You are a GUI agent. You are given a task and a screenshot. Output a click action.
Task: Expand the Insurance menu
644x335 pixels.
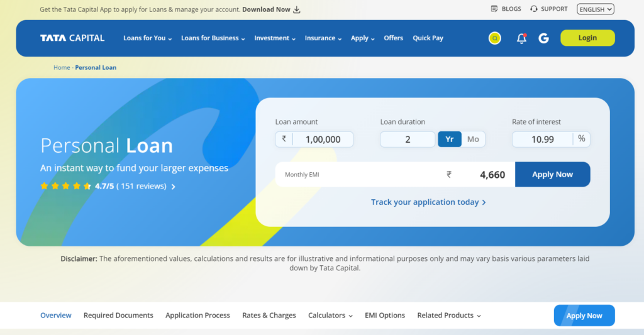click(x=323, y=38)
